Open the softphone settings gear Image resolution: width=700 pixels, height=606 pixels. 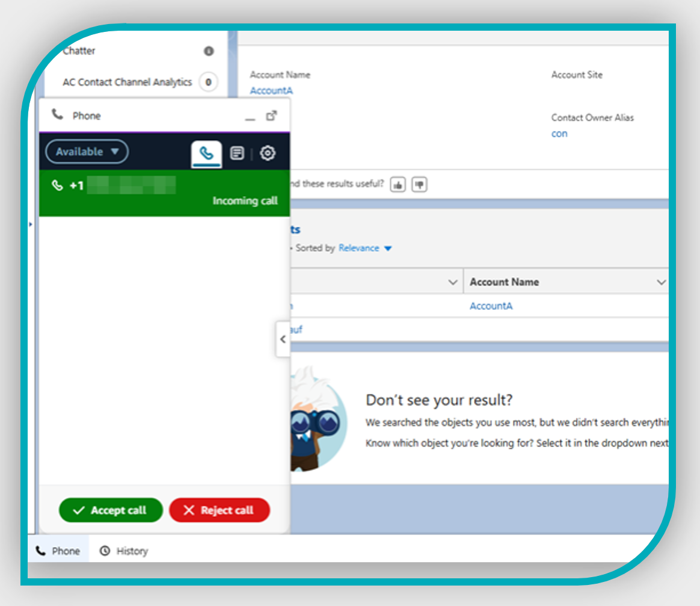[x=268, y=153]
